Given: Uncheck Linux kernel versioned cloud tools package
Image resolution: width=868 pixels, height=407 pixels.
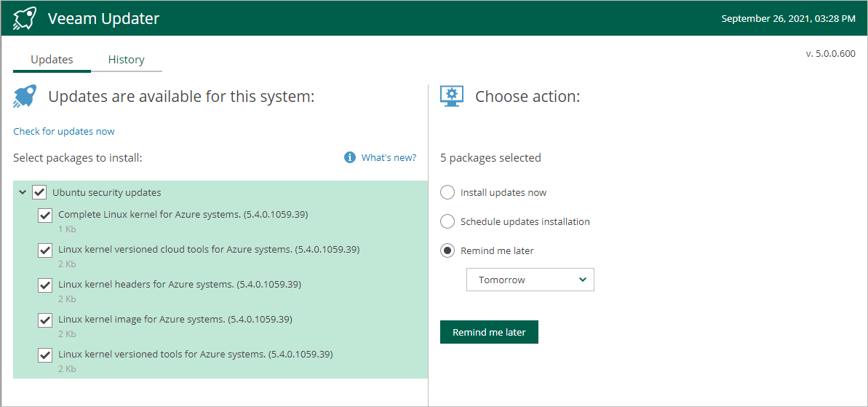Looking at the screenshot, I should pyautogui.click(x=45, y=250).
